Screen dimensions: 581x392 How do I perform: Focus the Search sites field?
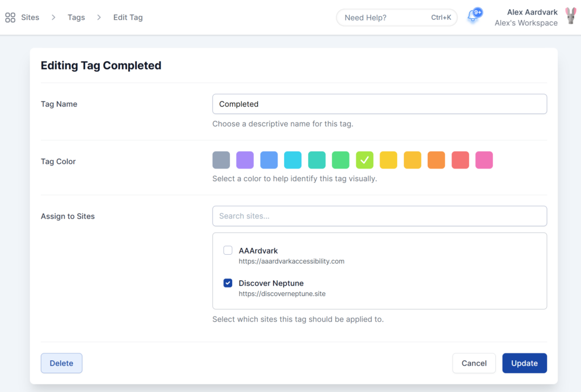pos(379,216)
